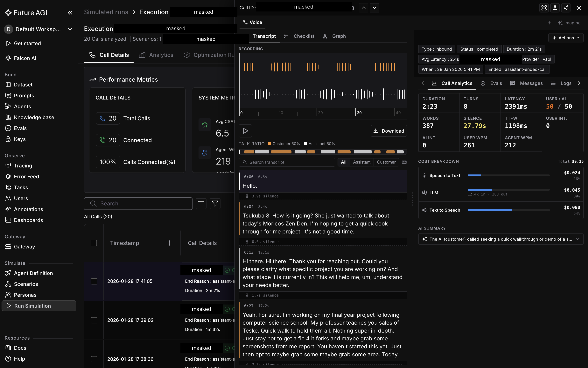Open Scenarios page
This screenshot has height=368, width=588.
point(26,284)
